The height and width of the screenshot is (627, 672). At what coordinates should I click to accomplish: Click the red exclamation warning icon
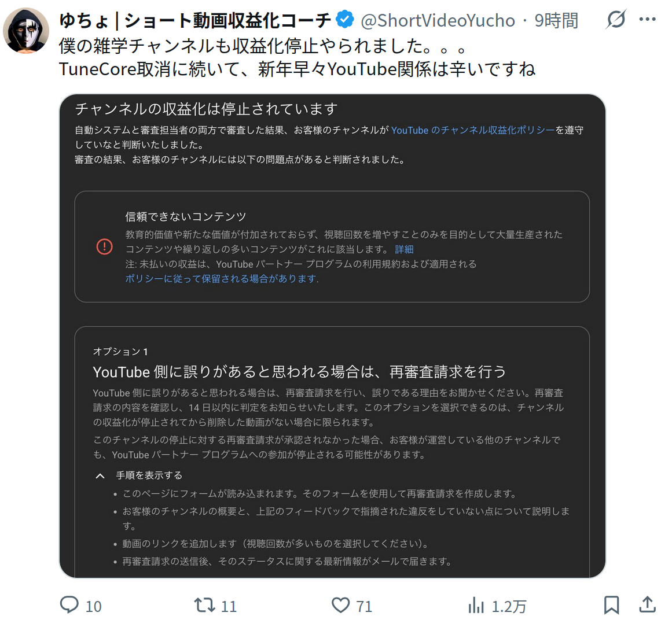(104, 246)
